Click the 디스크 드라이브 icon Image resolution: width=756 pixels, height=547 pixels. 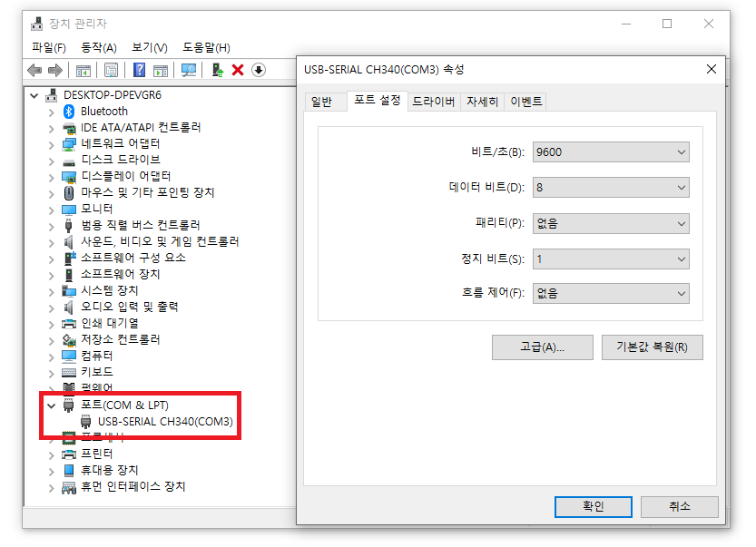(x=69, y=161)
